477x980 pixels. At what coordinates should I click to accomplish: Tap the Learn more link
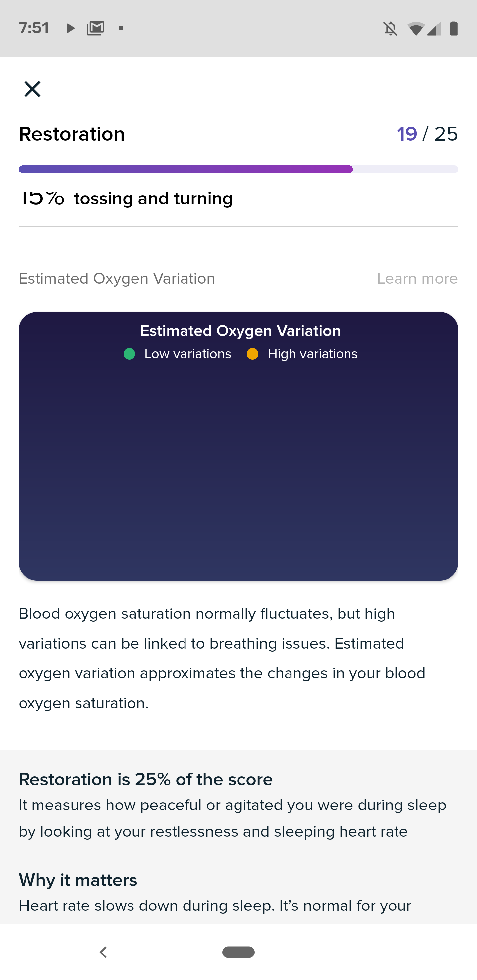click(417, 279)
